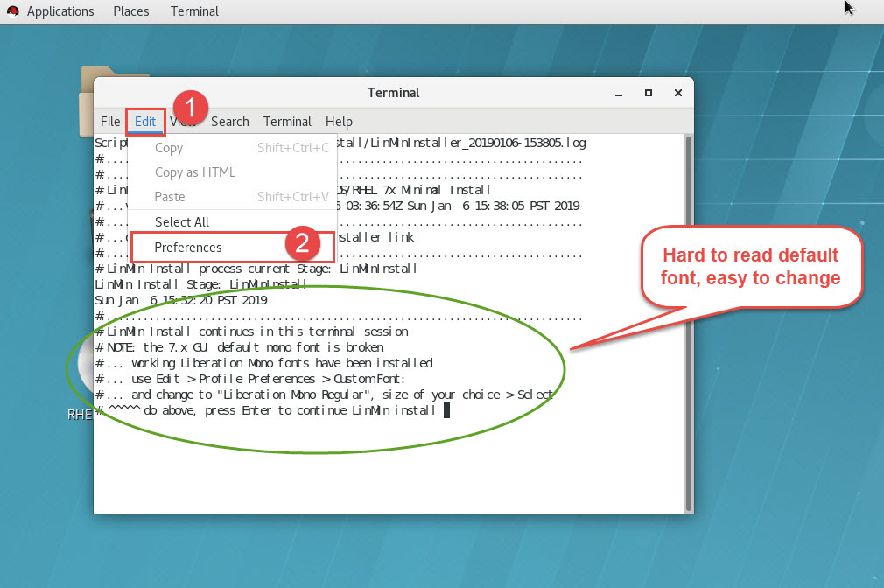Screen dimensions: 884x588
Task: Close the Terminal window
Action: [677, 93]
